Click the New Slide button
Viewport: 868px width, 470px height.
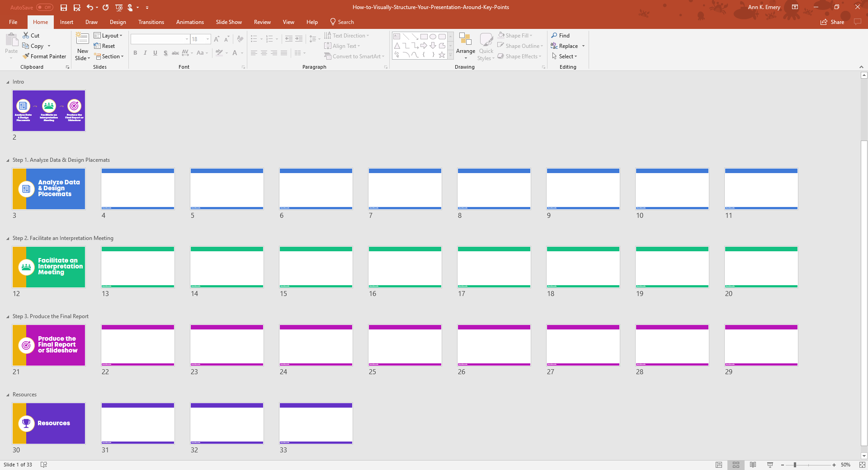point(82,45)
